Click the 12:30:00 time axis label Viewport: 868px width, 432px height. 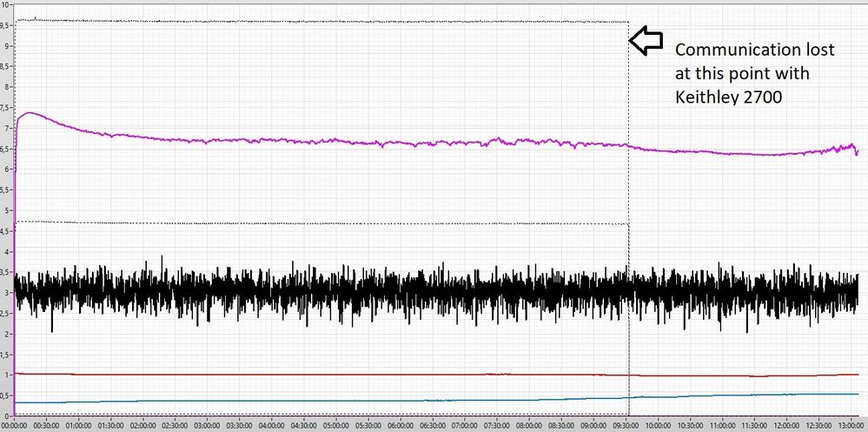click(817, 427)
